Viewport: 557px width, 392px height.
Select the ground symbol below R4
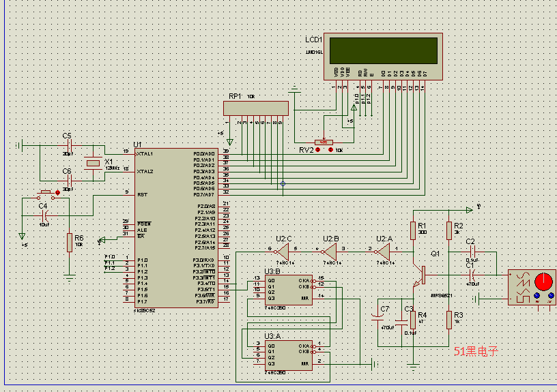413,367
